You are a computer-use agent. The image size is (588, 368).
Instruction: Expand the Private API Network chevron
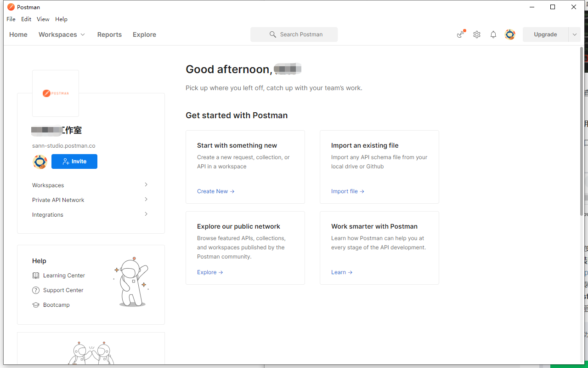tap(146, 199)
